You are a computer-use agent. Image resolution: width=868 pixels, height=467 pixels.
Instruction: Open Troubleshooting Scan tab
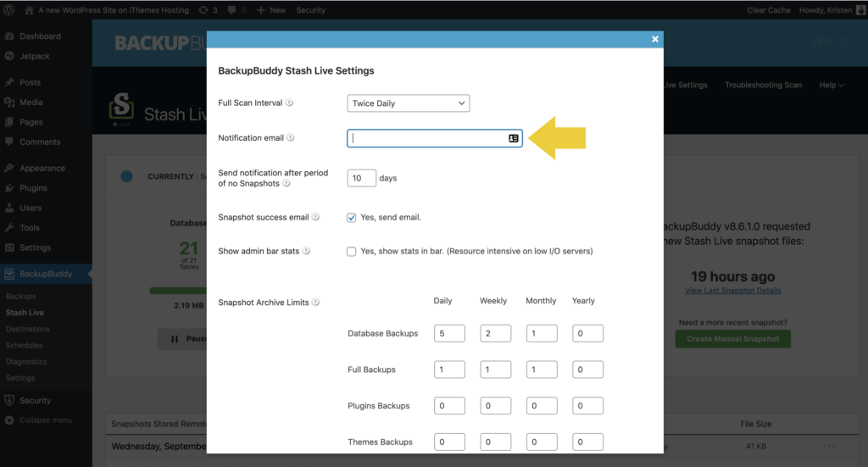[x=764, y=85]
